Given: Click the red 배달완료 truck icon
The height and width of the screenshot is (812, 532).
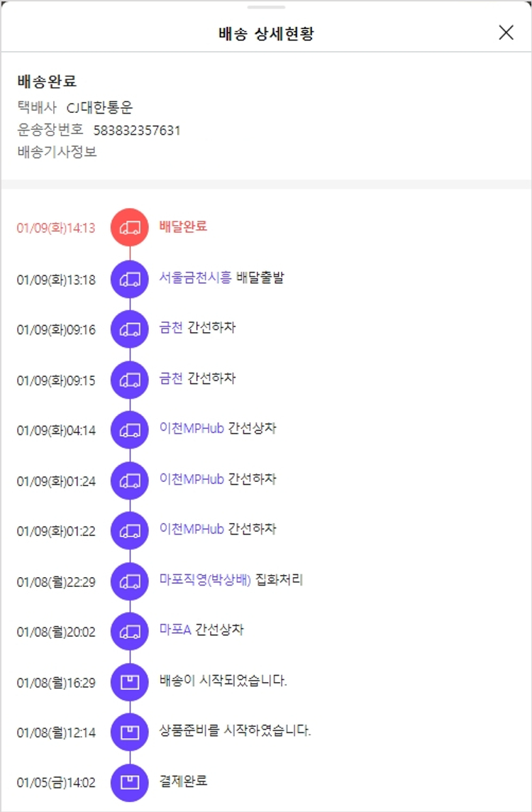Looking at the screenshot, I should [130, 227].
